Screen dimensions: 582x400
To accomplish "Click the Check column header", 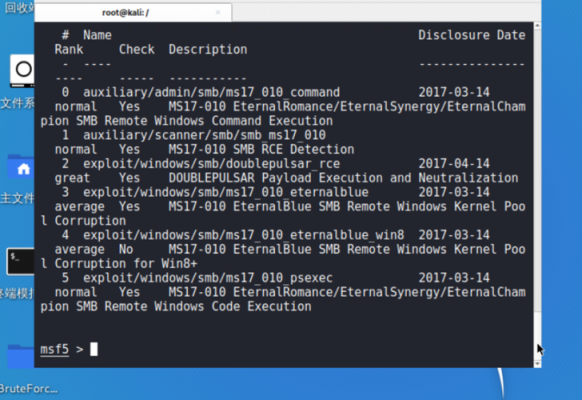I will point(137,49).
